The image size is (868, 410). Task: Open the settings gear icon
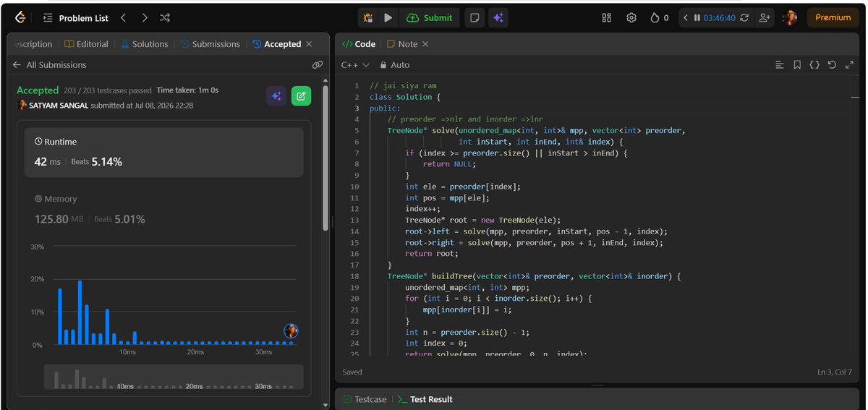tap(631, 18)
